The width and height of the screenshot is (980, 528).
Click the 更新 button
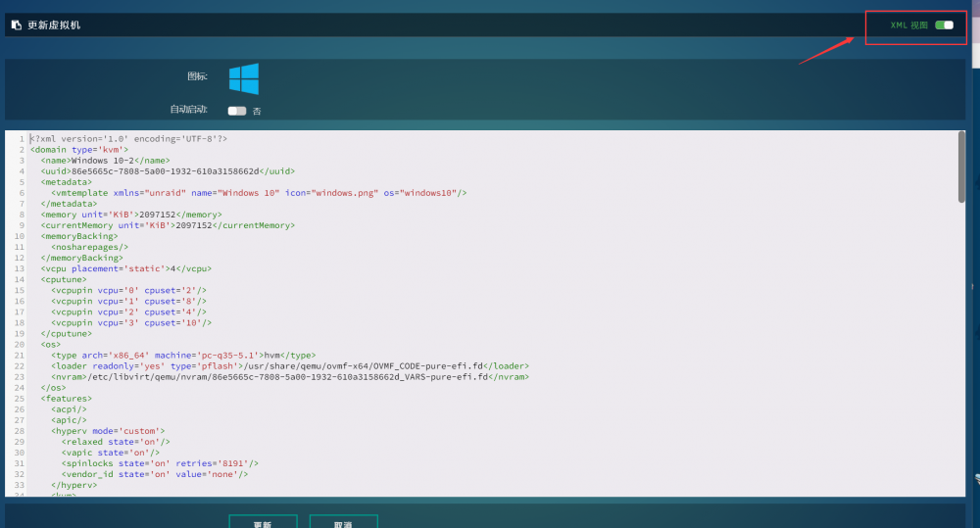click(263, 522)
